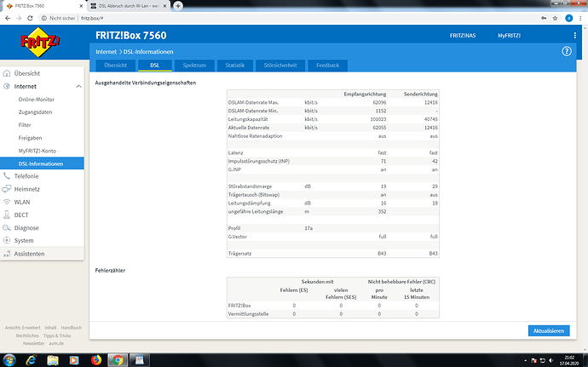Open a new browser tab with plus icon
588x367 pixels.
point(178,6)
